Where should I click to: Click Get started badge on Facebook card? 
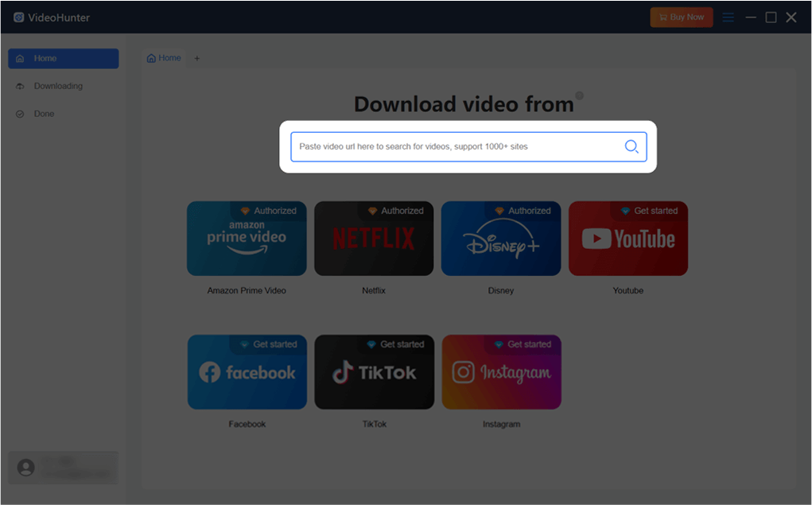click(x=270, y=344)
